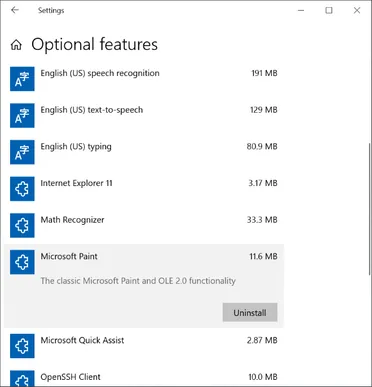Expand the OpenSSH Client entry
This screenshot has width=372, height=387.
click(x=144, y=377)
